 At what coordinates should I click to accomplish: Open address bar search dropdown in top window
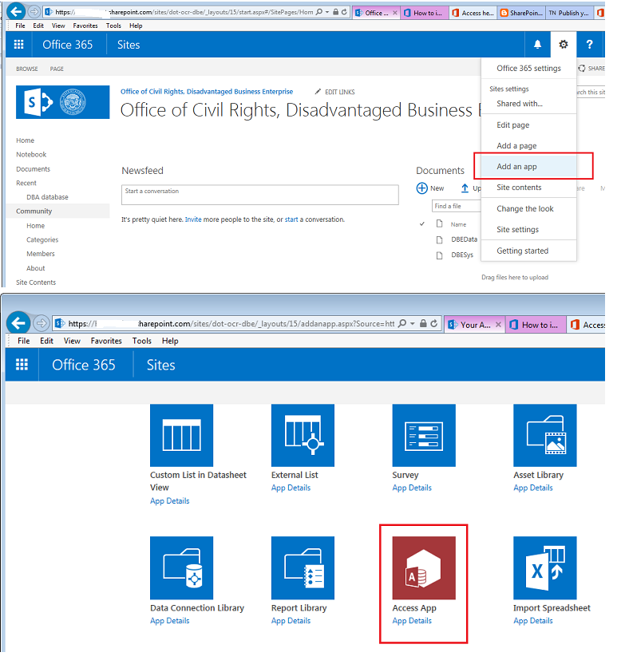coord(327,12)
